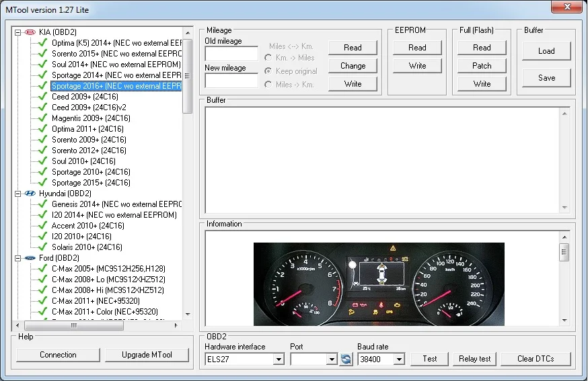Click green checkmark beside Solaris 2010+
Viewport: 588px width, 381px height.
[43, 247]
